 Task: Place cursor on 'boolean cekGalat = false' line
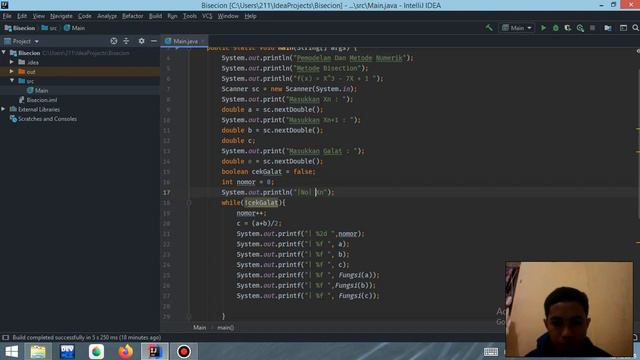269,171
